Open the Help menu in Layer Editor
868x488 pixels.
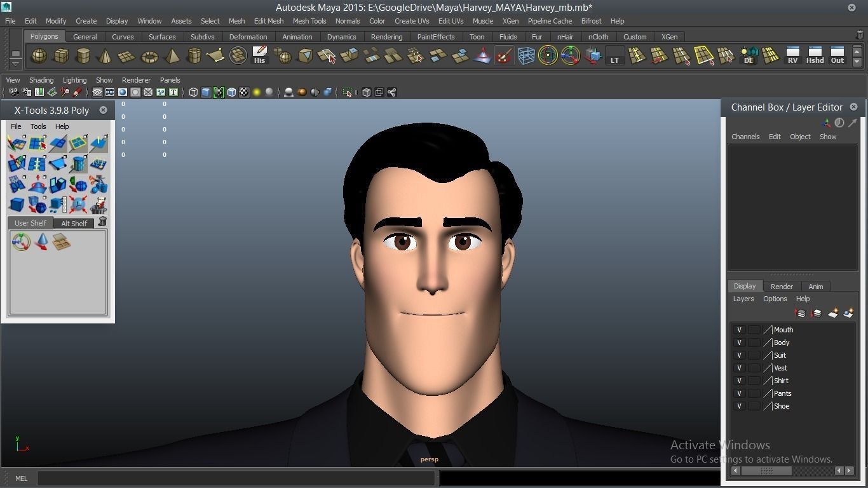tap(803, 299)
